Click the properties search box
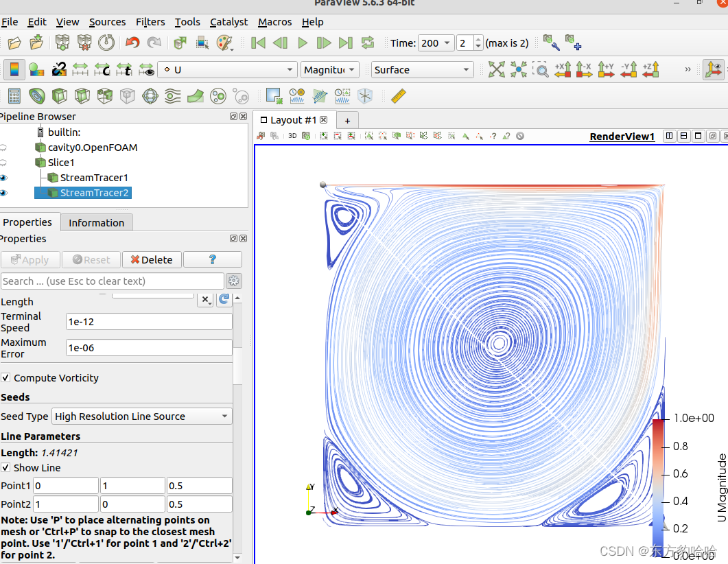Viewport: 728px width, 564px height. click(113, 281)
